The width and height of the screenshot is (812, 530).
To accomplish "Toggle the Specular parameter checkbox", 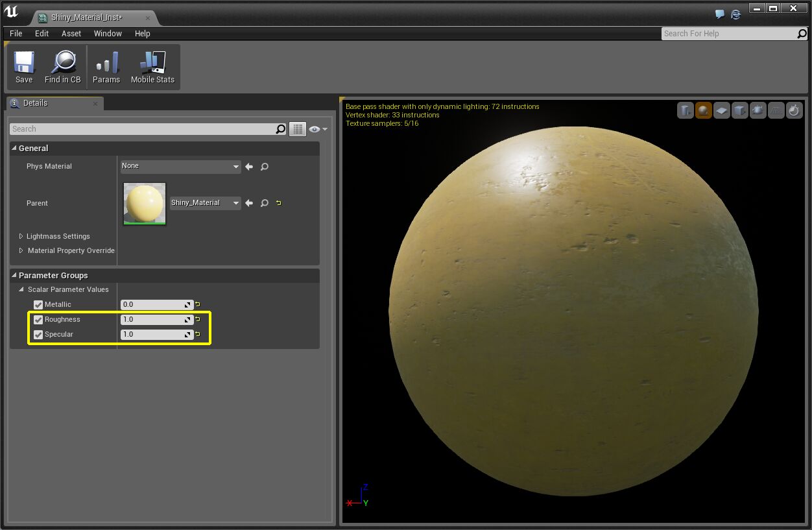I will (x=38, y=334).
